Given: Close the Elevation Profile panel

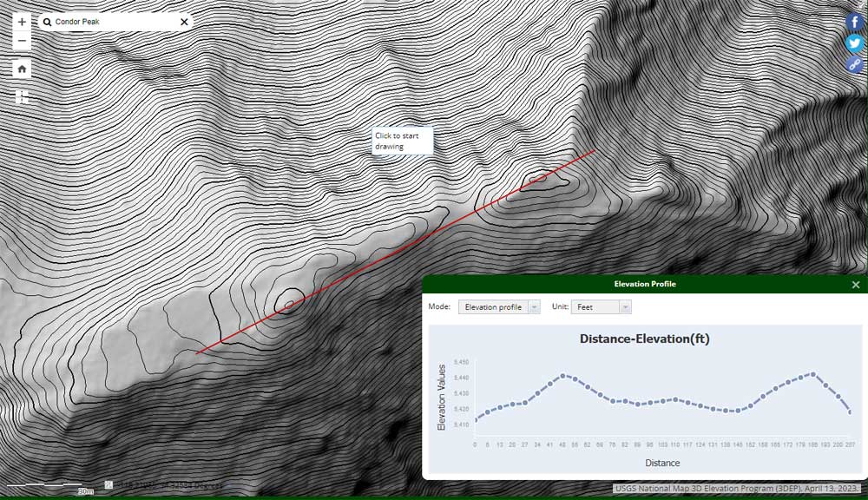Looking at the screenshot, I should [x=856, y=285].
